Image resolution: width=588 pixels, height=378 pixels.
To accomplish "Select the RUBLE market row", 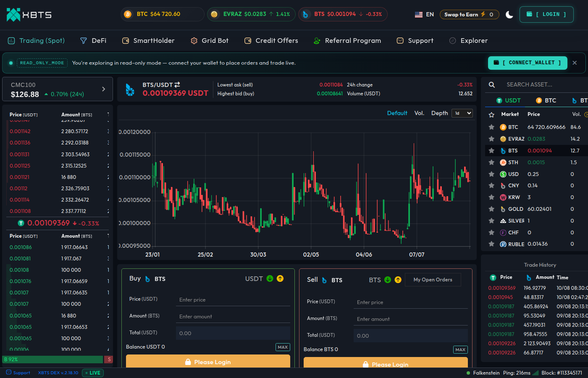I will (537, 244).
